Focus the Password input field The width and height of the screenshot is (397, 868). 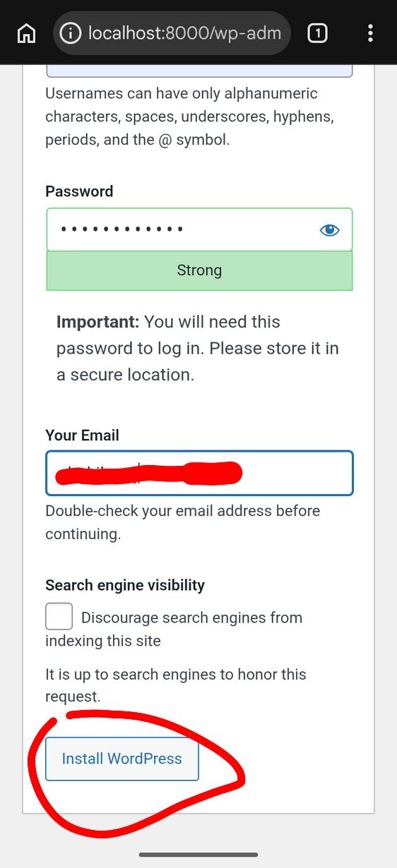tap(199, 229)
